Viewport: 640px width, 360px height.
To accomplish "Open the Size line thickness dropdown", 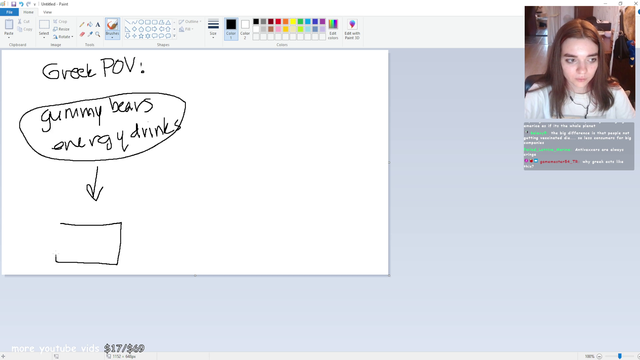I will 213,29.
